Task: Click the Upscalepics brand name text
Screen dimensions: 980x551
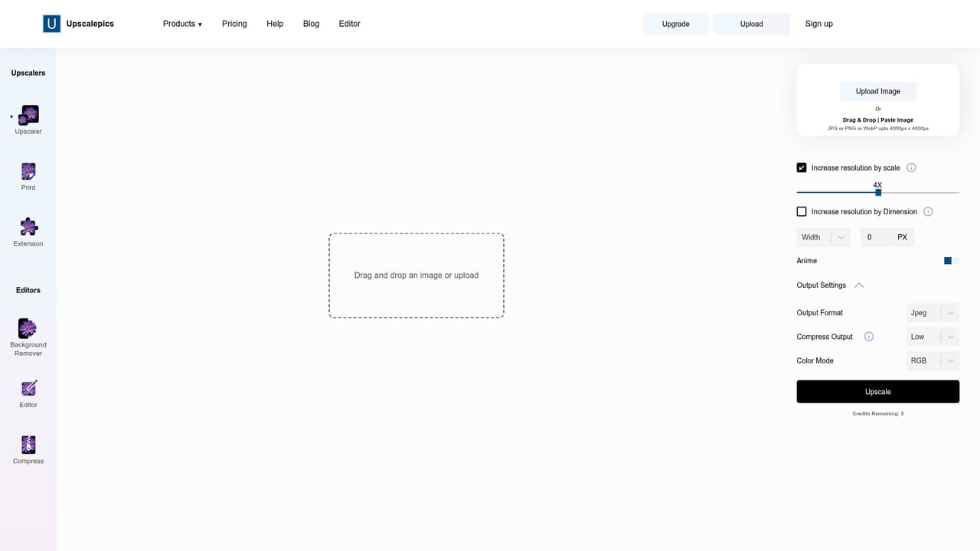Action: point(90,24)
